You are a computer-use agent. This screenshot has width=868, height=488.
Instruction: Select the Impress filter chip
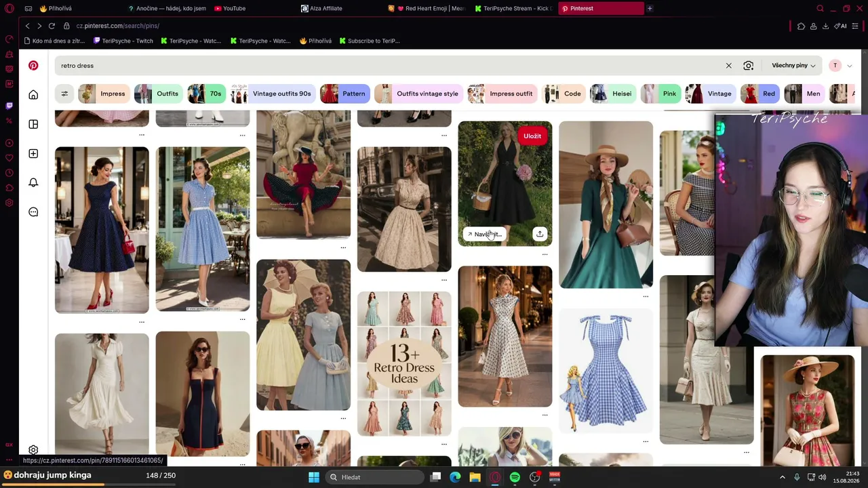(x=104, y=94)
